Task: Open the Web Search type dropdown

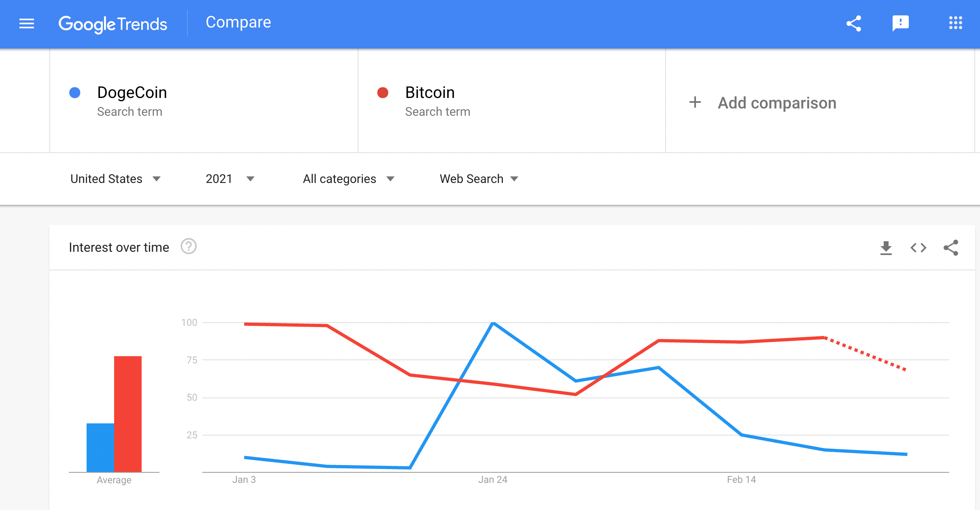Action: 479,179
